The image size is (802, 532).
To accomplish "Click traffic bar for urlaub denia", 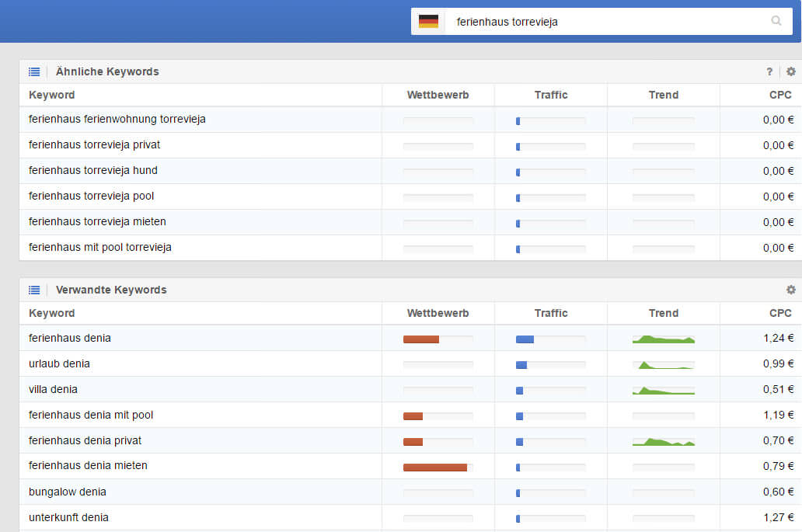I will [550, 365].
